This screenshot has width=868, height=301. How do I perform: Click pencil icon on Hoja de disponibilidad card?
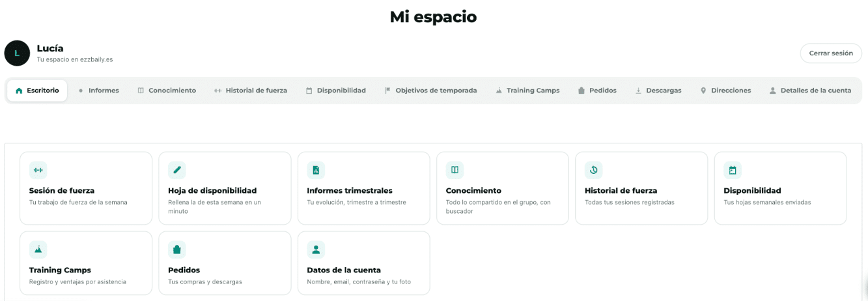[x=177, y=170]
